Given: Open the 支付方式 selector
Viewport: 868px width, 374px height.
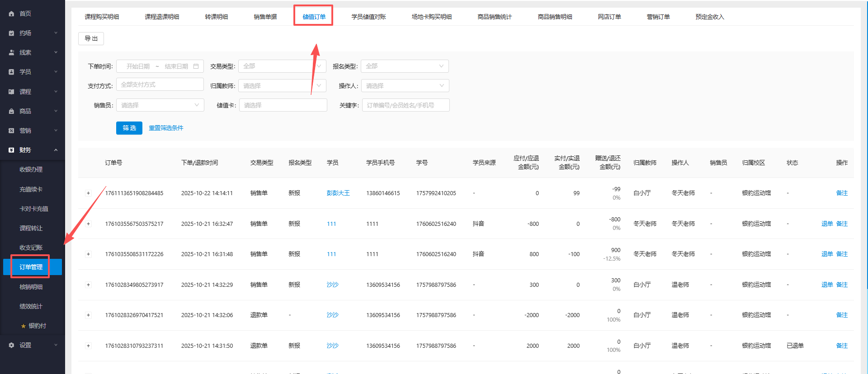Looking at the screenshot, I should click(x=160, y=84).
